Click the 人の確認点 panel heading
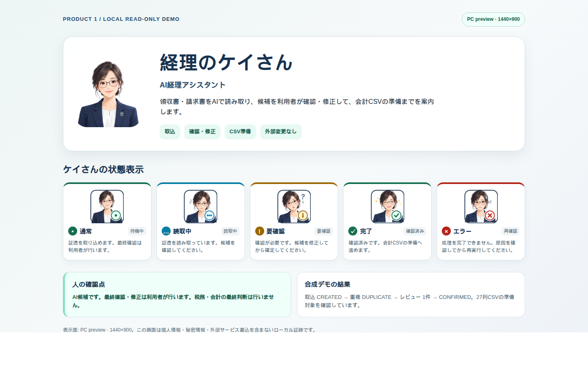The height and width of the screenshot is (368, 588). coord(89,285)
